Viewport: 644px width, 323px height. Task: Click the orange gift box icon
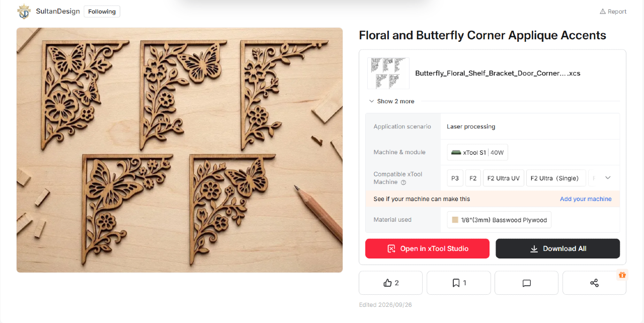point(622,275)
